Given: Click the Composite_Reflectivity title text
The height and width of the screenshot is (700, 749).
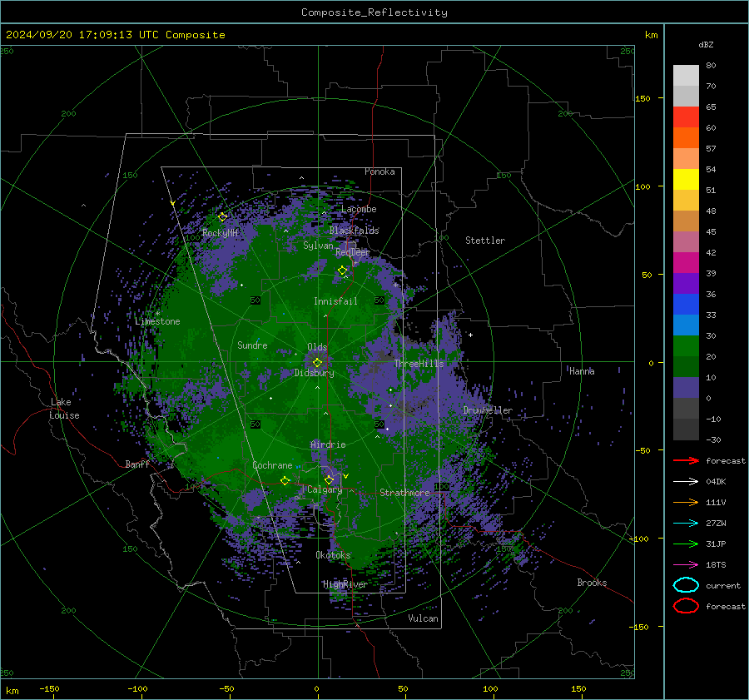Looking at the screenshot, I should click(x=374, y=12).
